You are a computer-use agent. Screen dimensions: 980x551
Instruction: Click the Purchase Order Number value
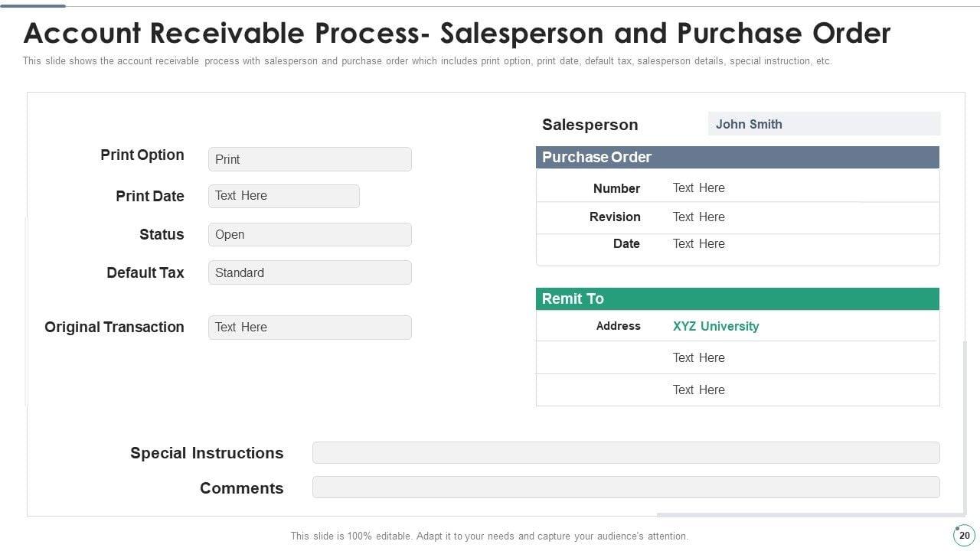point(698,188)
